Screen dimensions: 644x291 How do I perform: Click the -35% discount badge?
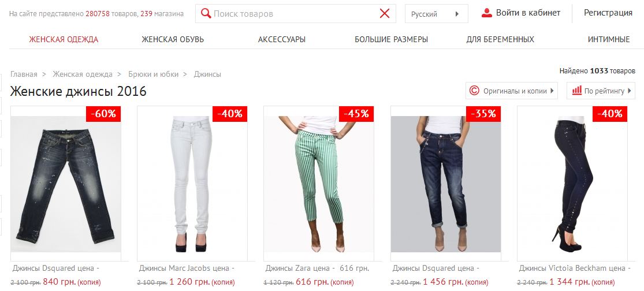483,114
